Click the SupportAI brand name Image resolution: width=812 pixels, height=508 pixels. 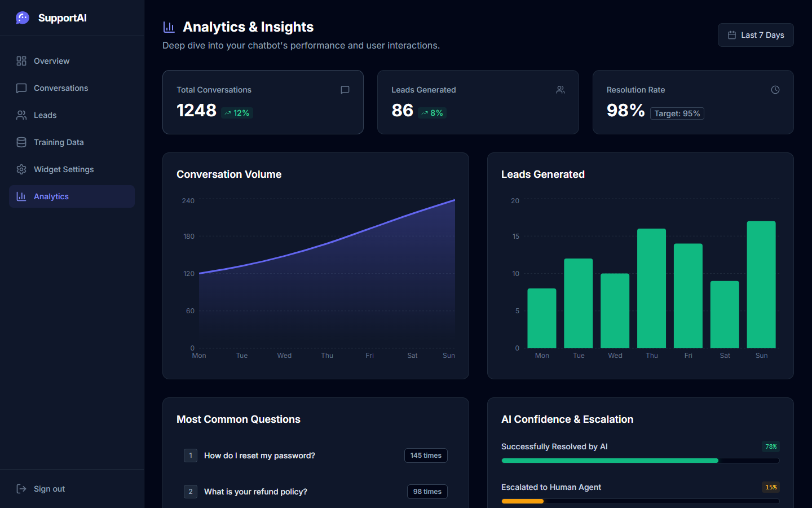pos(63,18)
